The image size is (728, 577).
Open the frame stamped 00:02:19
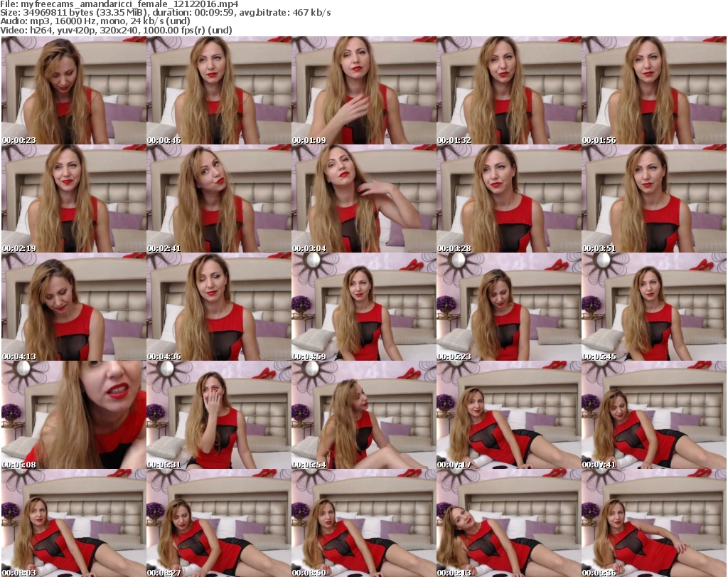[74, 198]
